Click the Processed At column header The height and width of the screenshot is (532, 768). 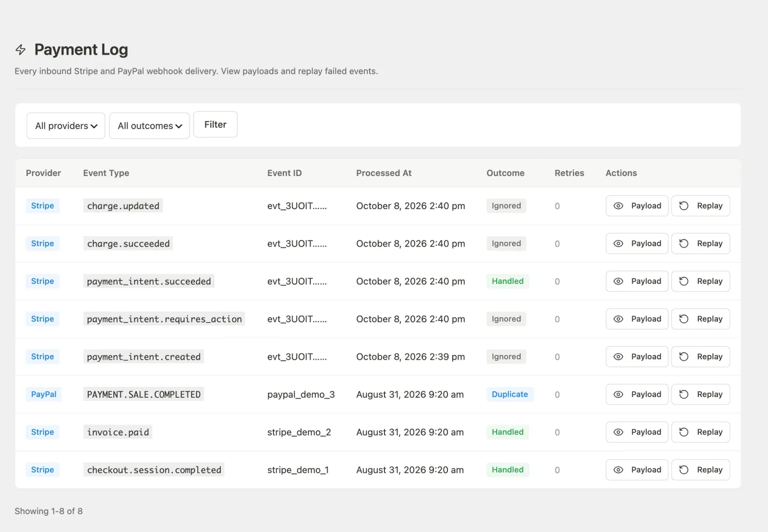384,173
